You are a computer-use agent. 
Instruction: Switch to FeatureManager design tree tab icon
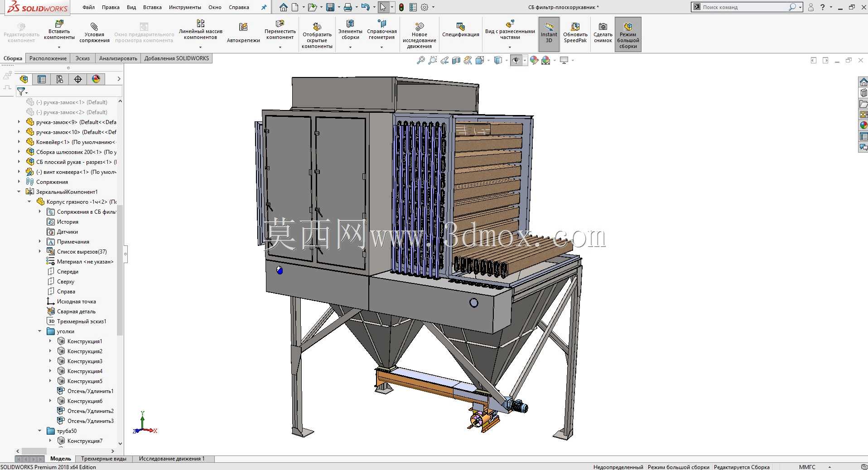click(24, 79)
